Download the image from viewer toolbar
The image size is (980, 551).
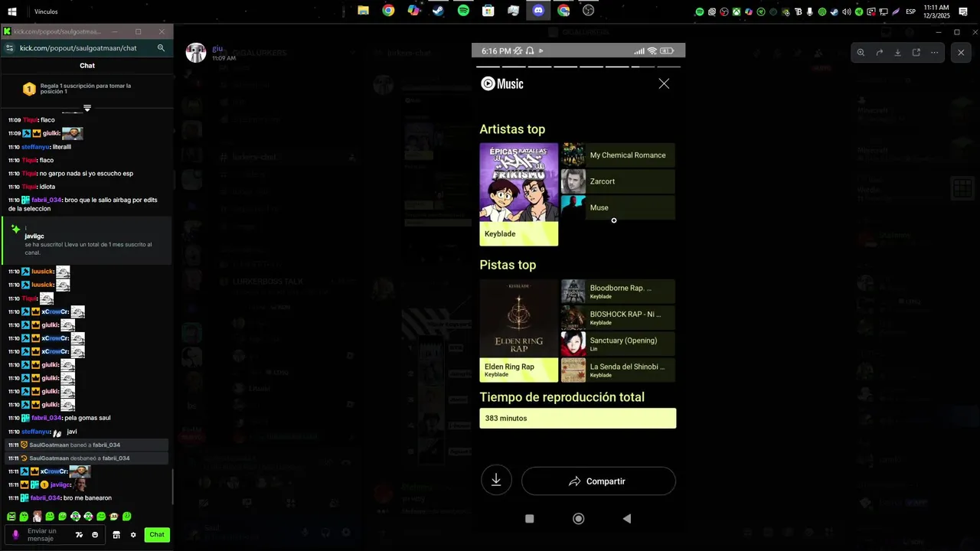(897, 53)
